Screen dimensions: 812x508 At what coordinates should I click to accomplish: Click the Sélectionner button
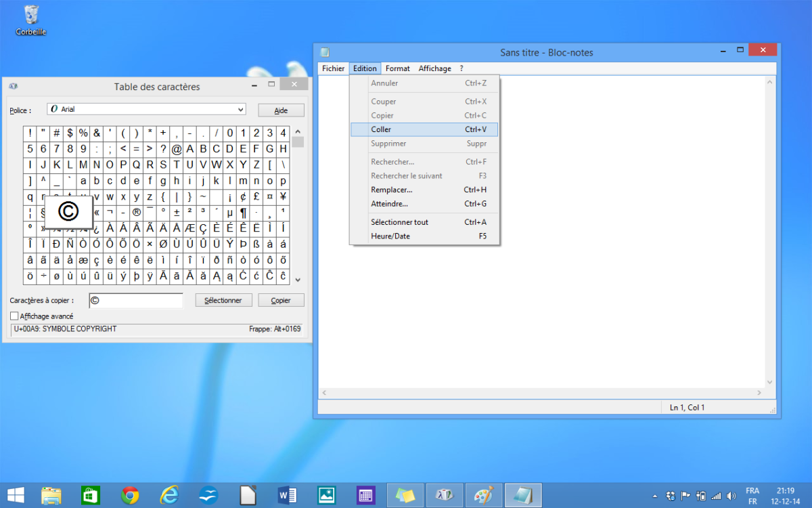click(223, 300)
